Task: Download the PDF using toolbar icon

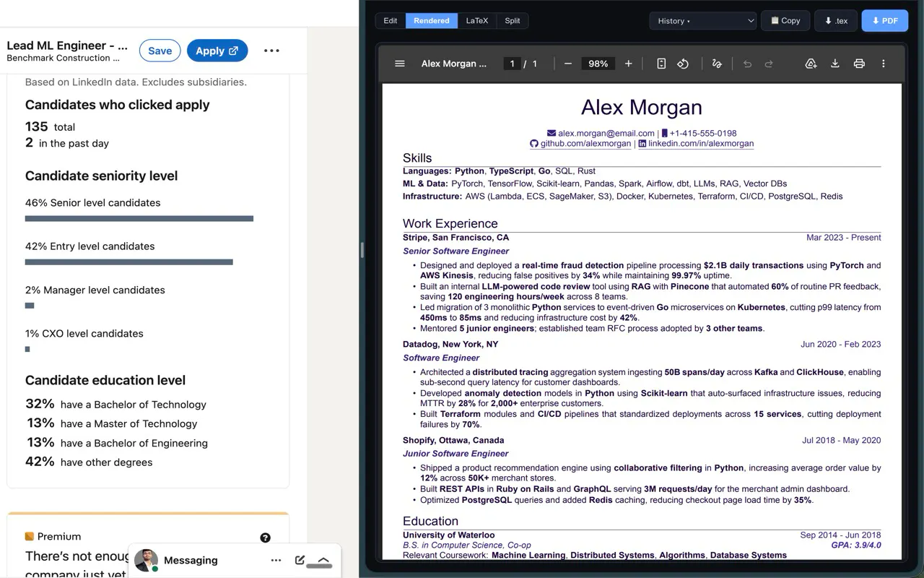Action: (834, 64)
